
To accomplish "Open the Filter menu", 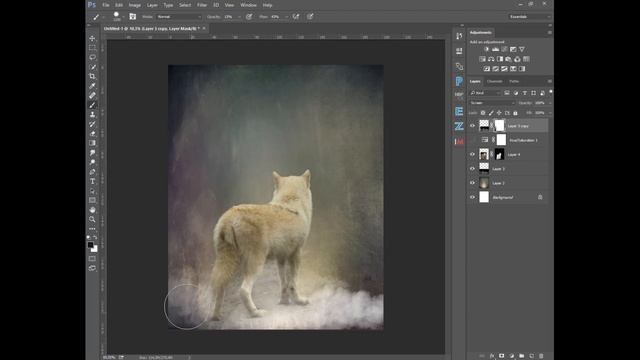I will tap(202, 5).
